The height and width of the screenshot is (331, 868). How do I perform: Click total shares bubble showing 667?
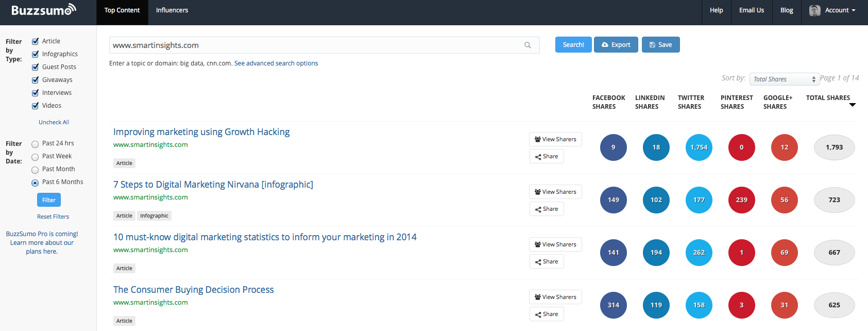[x=835, y=253]
